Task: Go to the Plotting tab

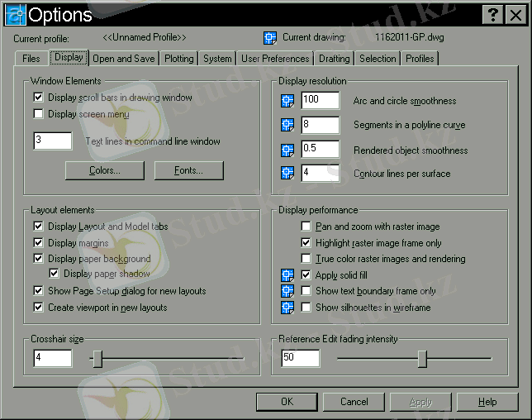Action: 178,59
